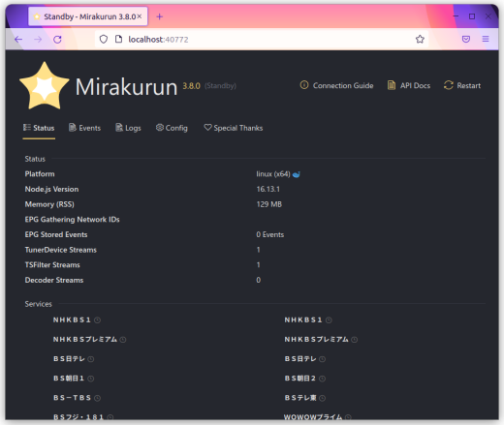Maximize the browser window
This screenshot has width=504, height=425.
point(472,16)
